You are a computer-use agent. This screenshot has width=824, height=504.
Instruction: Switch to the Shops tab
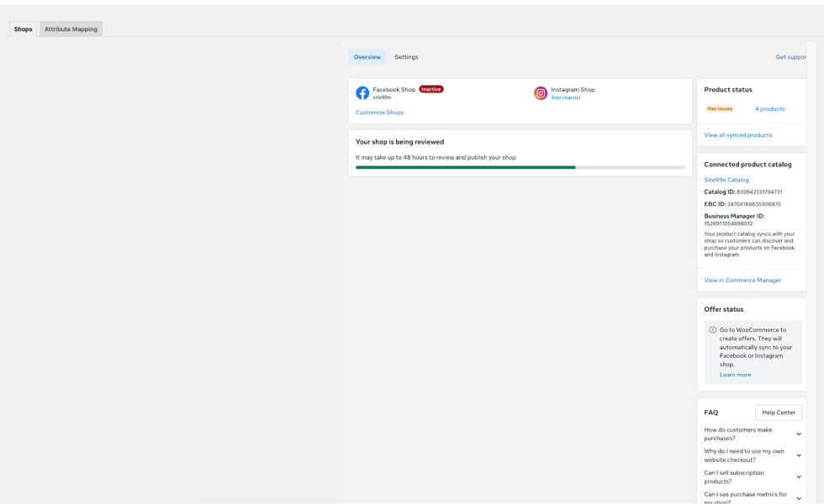pyautogui.click(x=24, y=29)
